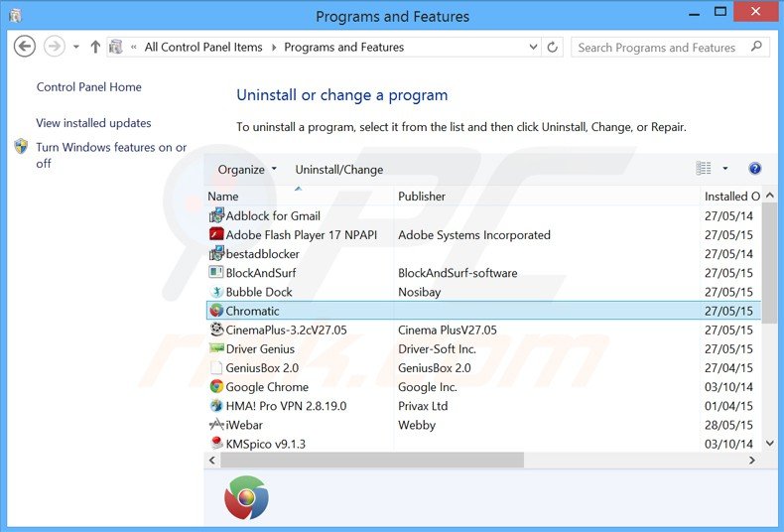Select CinemaPlus-3.2cV27.05 icon
The image size is (784, 532).
pyautogui.click(x=216, y=329)
